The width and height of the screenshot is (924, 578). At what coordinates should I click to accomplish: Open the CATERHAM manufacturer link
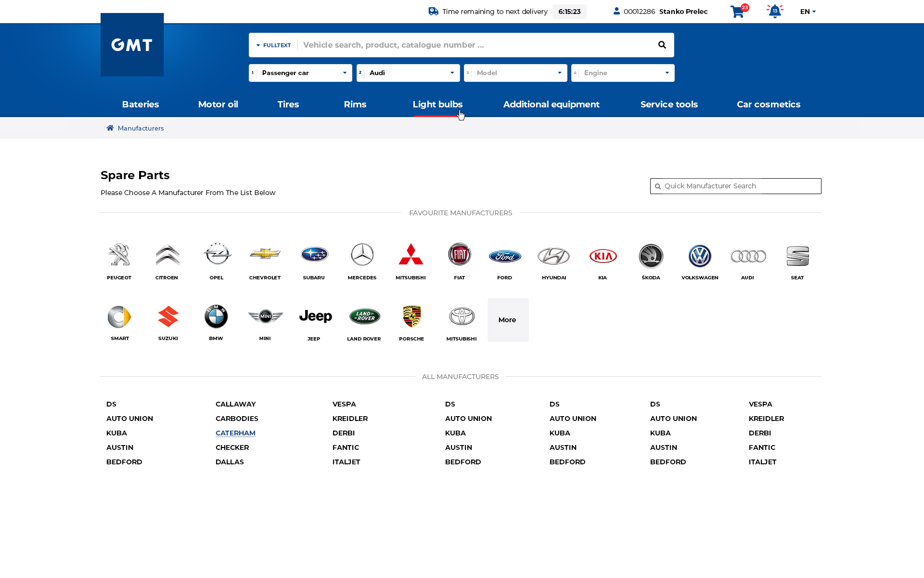click(x=235, y=433)
